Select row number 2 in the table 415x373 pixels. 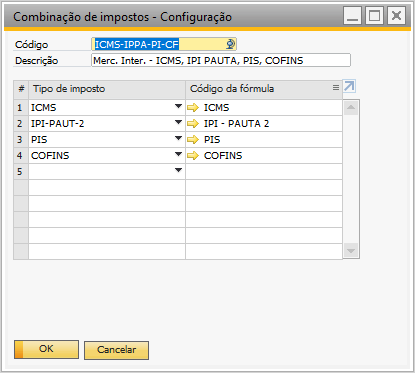pyautogui.click(x=21, y=124)
